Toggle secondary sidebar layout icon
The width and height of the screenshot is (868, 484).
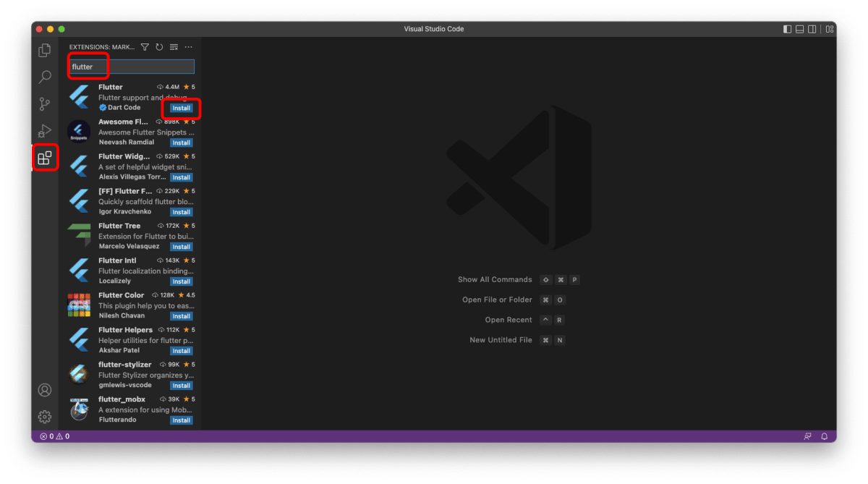[812, 29]
